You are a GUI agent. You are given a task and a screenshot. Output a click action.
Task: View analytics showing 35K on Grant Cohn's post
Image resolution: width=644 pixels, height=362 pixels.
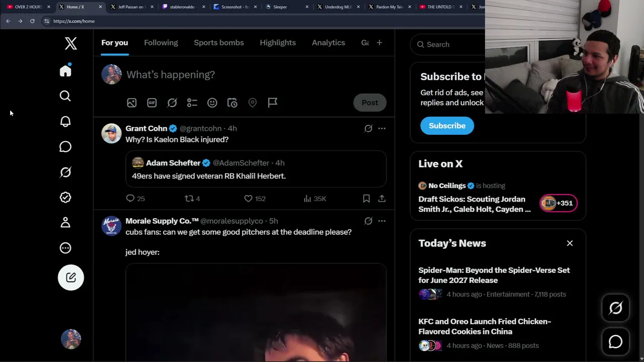(x=315, y=199)
